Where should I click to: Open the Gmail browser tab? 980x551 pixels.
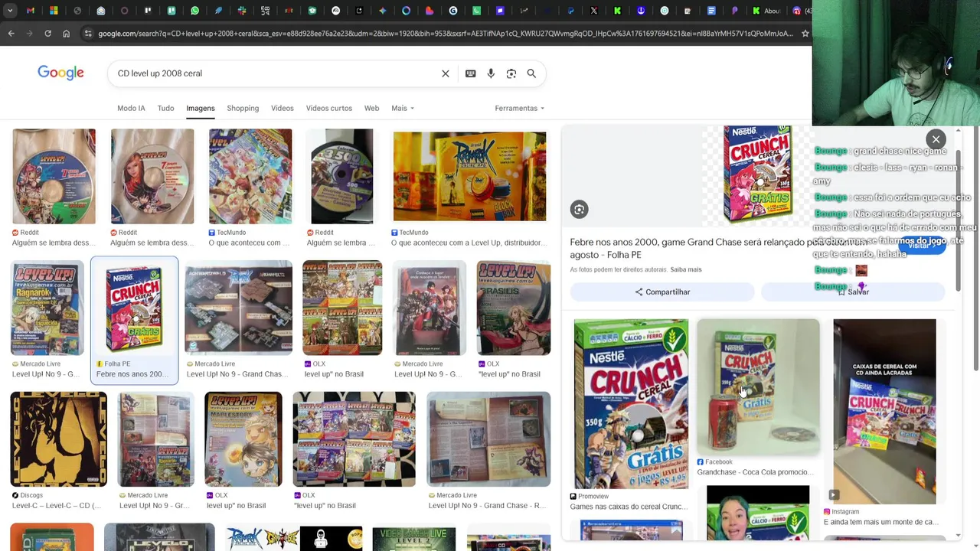click(30, 11)
